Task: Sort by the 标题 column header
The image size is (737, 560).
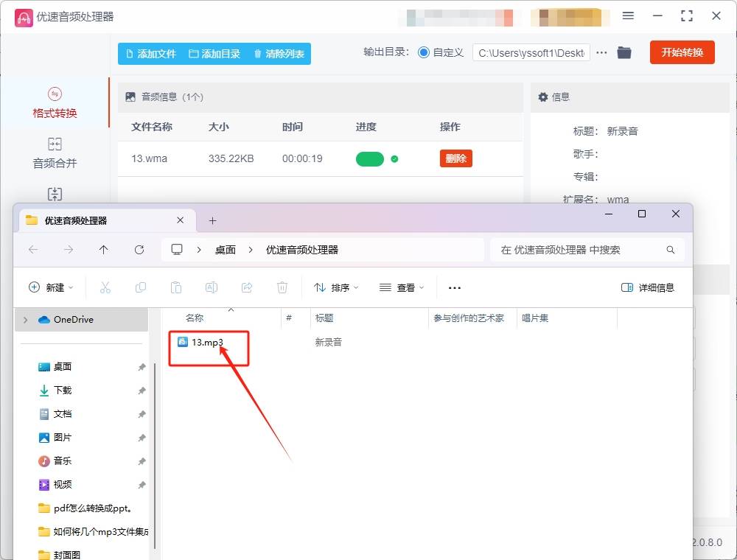Action: coord(324,318)
